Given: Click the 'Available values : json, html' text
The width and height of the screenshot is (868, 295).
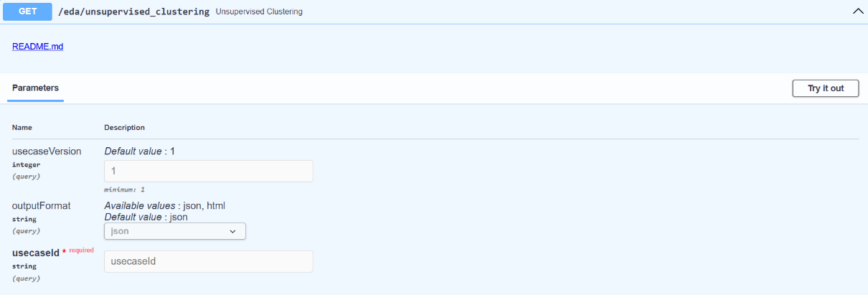Looking at the screenshot, I should point(164,206).
